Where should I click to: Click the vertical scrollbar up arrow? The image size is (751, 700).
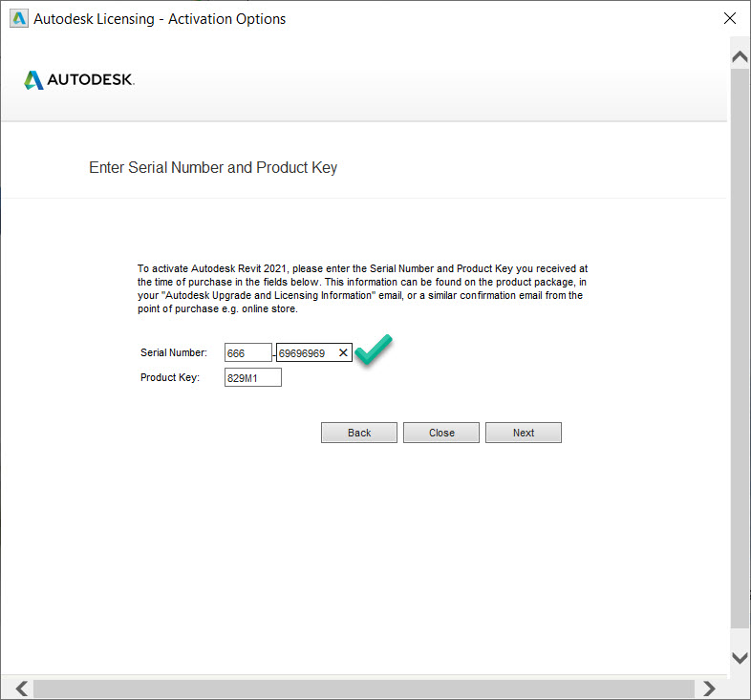point(740,57)
